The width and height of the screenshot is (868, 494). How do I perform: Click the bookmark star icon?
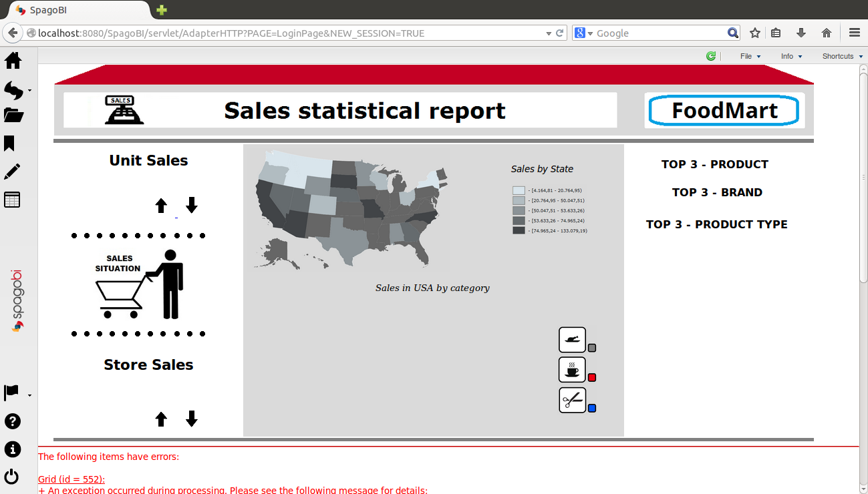[x=755, y=33]
